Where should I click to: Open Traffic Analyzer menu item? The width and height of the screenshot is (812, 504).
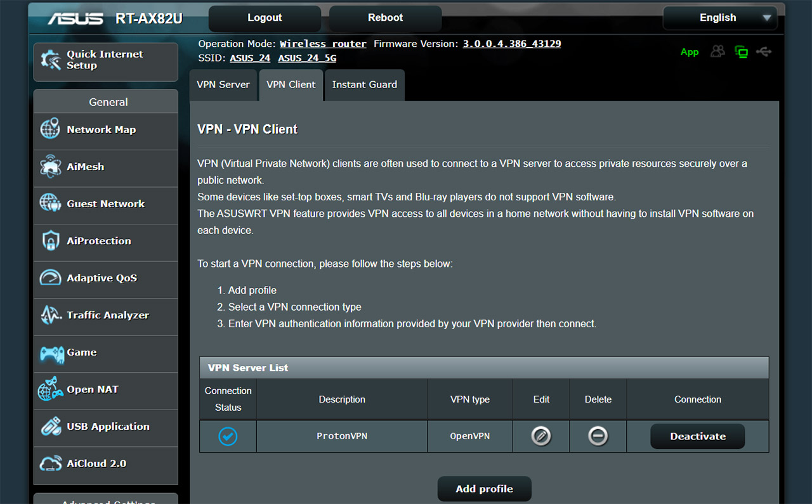[106, 317]
